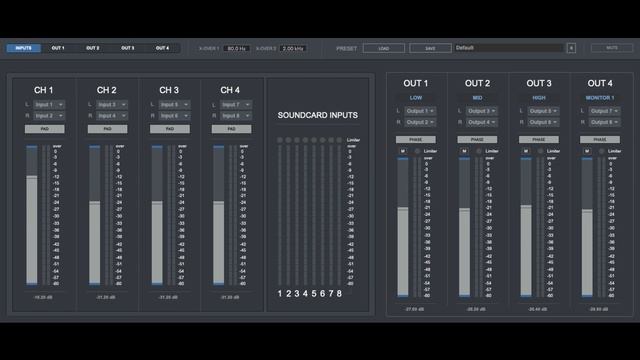Viewport: 640px width, 360px height.
Task: Open CH 1 left Input 1 dropdown
Action: (49, 104)
